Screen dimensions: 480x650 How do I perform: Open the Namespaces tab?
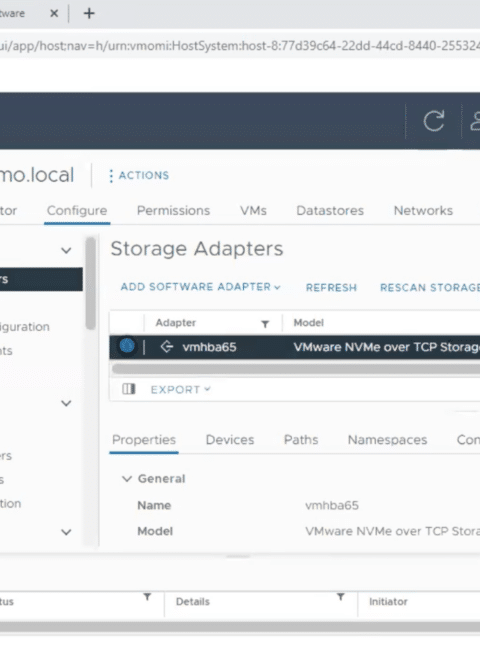[387, 440]
